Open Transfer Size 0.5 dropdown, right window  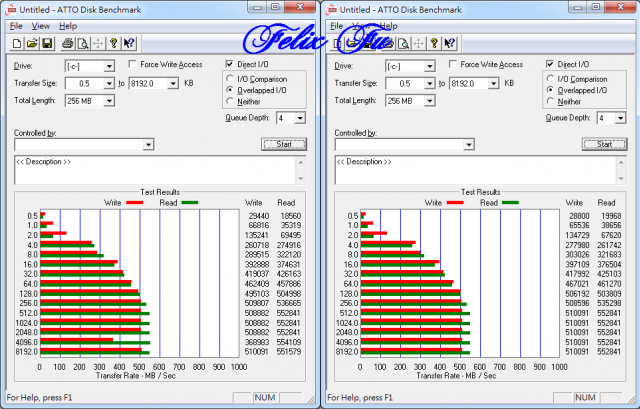[429, 84]
